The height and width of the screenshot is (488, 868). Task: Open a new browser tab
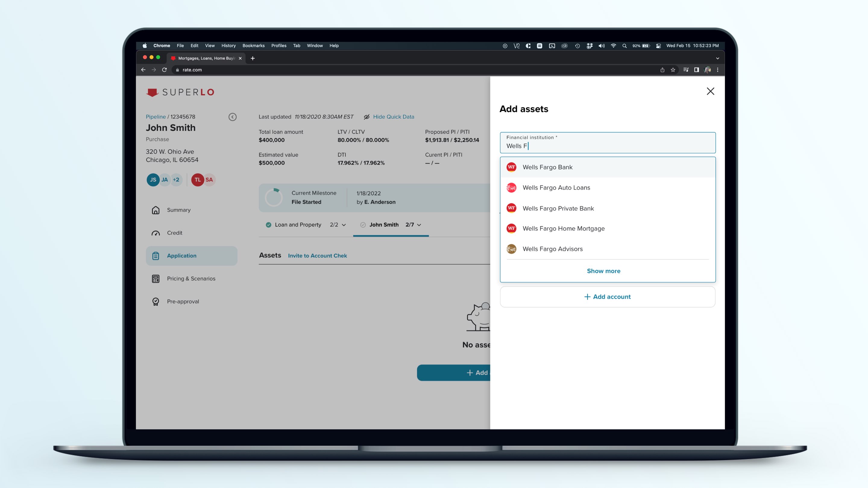(253, 58)
